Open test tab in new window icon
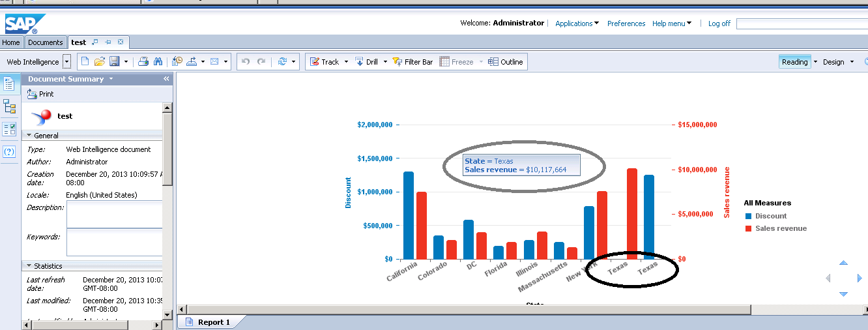 (x=94, y=42)
